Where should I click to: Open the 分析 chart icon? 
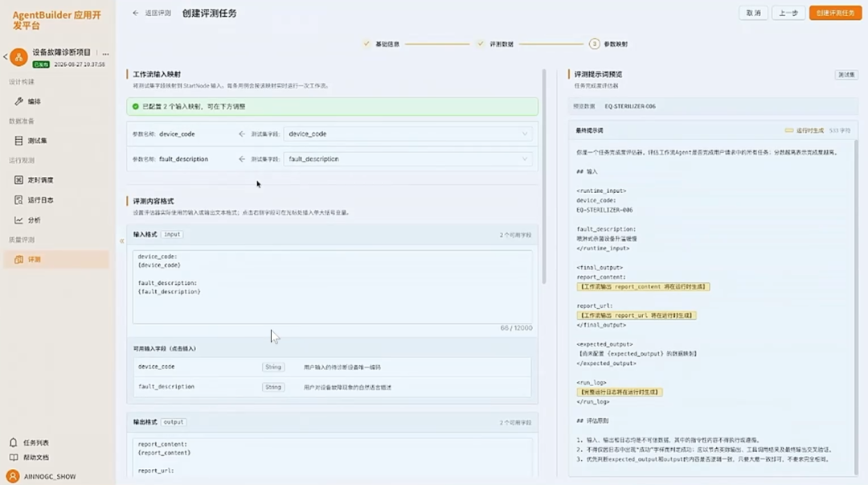point(18,220)
